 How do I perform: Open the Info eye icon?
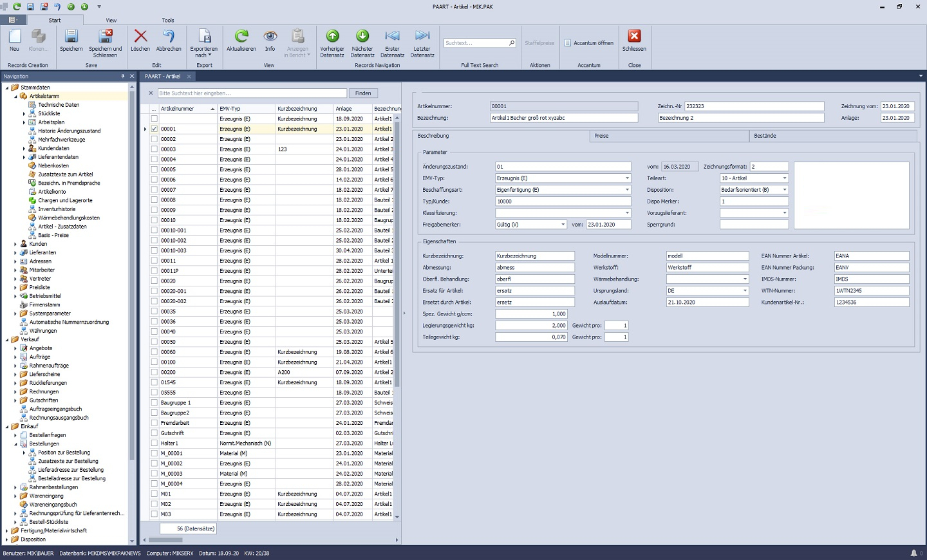pyautogui.click(x=270, y=37)
